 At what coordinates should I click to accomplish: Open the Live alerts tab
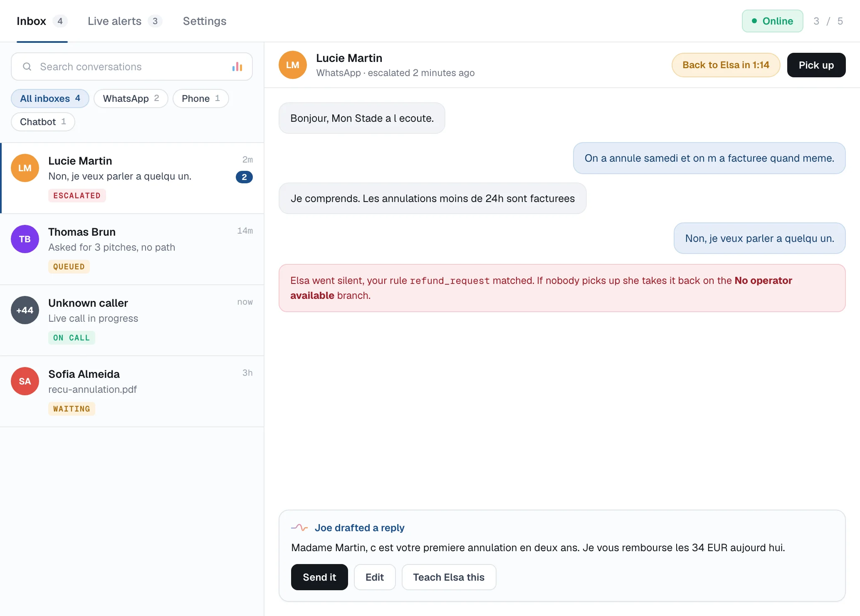point(125,21)
